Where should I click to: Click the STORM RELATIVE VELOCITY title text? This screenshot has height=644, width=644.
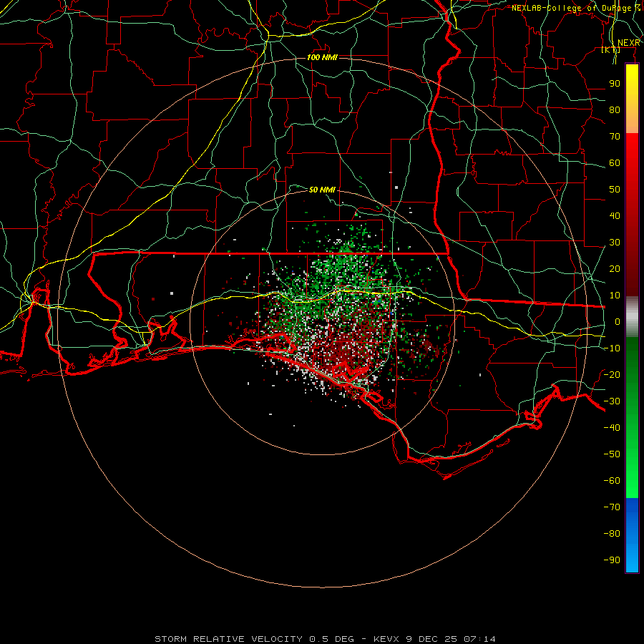(x=228, y=639)
